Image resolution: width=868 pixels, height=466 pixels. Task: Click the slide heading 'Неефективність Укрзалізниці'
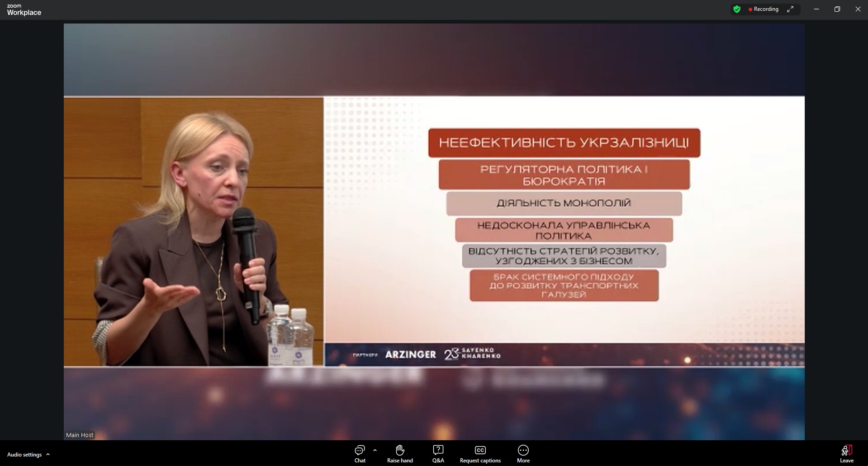(564, 143)
